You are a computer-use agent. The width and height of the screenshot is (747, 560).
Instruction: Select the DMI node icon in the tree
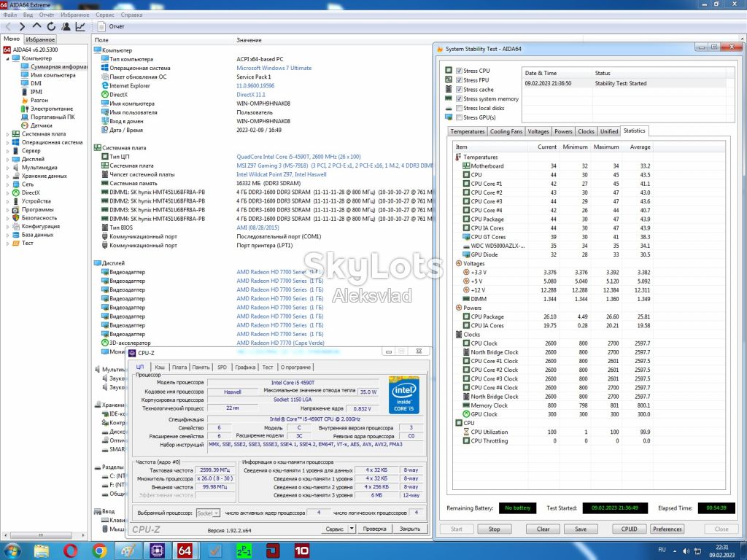tap(25, 83)
